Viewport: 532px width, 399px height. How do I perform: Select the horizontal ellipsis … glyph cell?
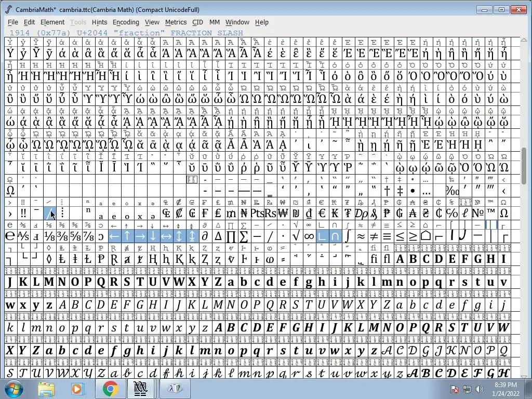(x=426, y=191)
